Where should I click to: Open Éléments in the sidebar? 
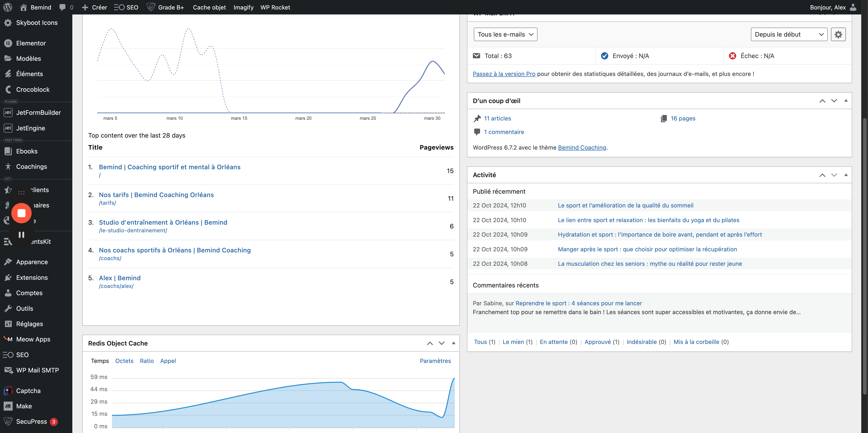[x=36, y=74]
